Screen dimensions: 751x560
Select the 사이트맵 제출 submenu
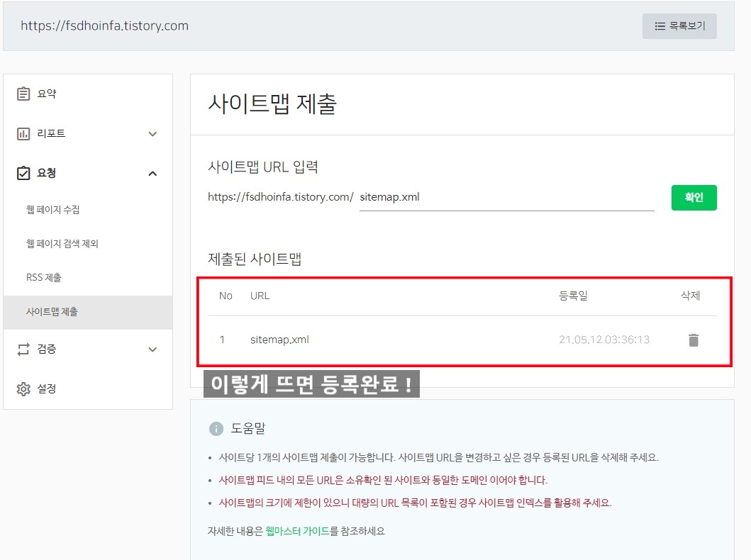pyautogui.click(x=88, y=312)
